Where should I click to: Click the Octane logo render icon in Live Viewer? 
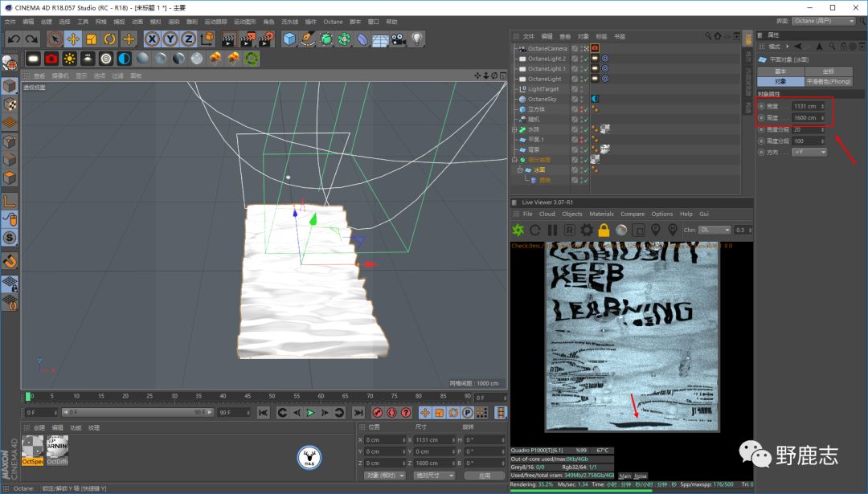point(518,230)
